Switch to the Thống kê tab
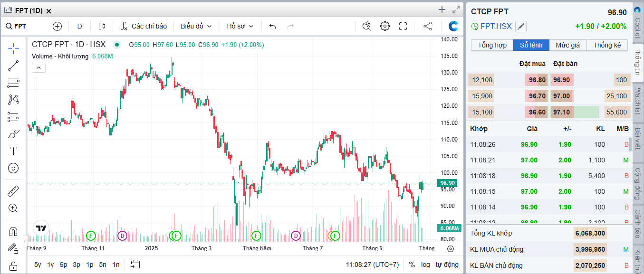The image size is (644, 274). click(x=607, y=45)
